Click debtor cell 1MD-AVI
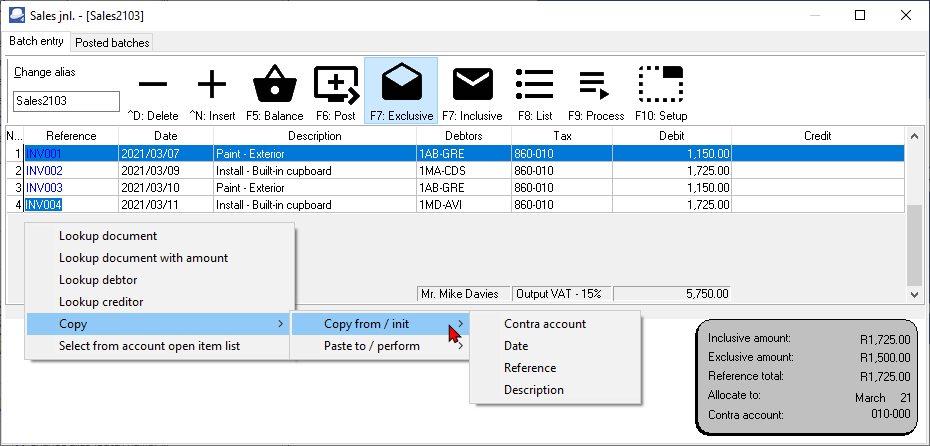 pyautogui.click(x=464, y=205)
